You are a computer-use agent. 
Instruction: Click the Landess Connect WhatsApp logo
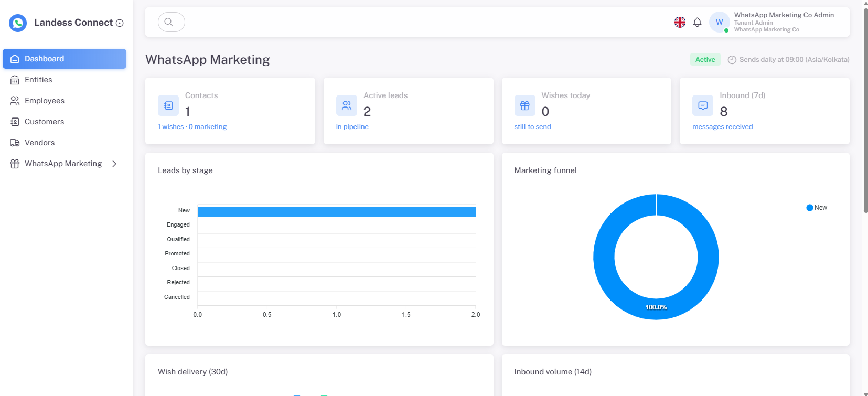(18, 23)
